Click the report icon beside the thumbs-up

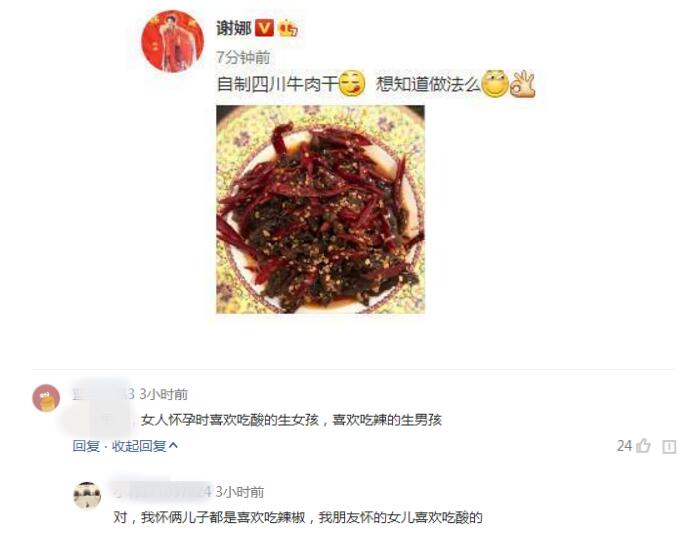[669, 447]
